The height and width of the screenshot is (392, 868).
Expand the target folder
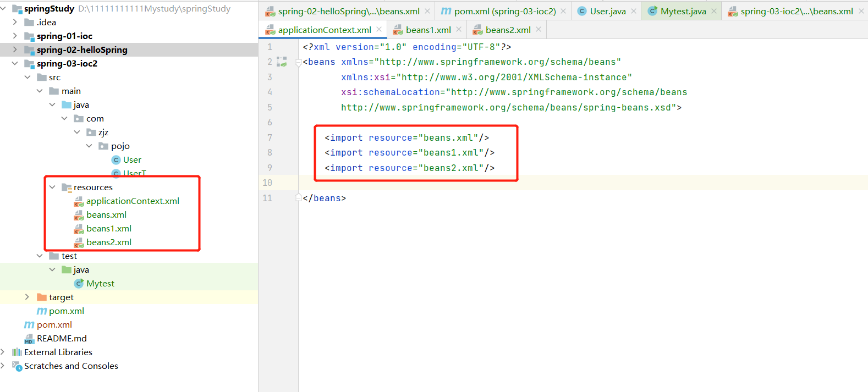point(27,297)
